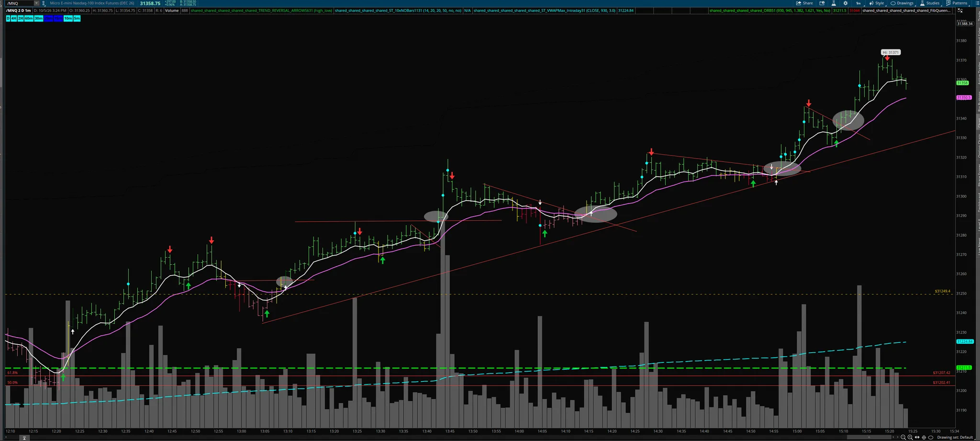Click the ellipse drawing tool icon

coord(931,437)
